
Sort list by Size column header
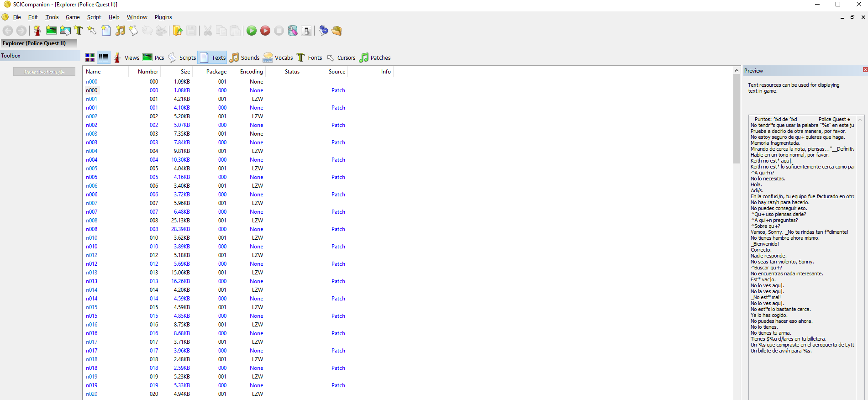176,72
